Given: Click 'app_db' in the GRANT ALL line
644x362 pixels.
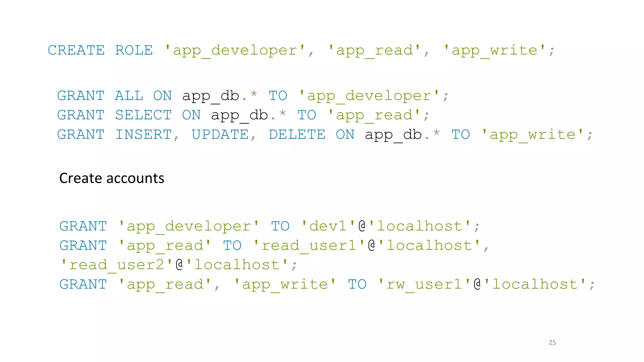Looking at the screenshot, I should (211, 96).
